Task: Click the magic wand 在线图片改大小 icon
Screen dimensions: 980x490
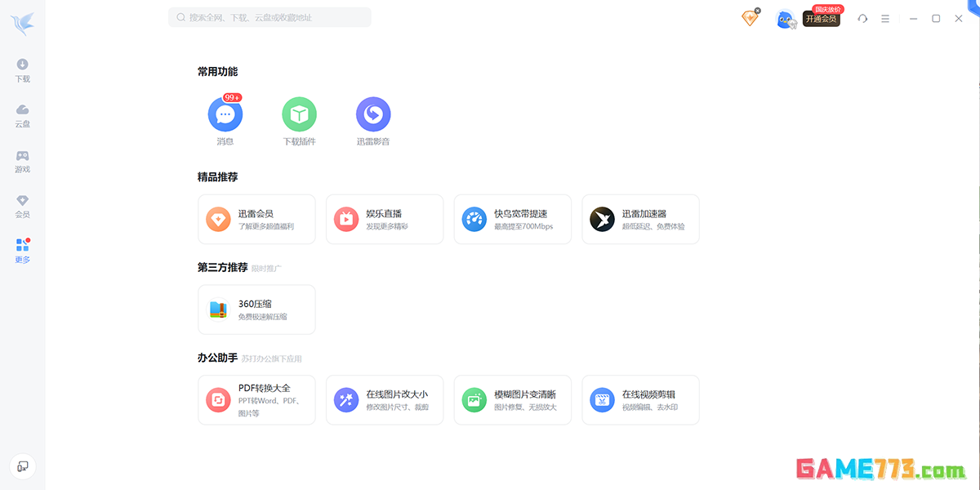Action: click(x=346, y=400)
